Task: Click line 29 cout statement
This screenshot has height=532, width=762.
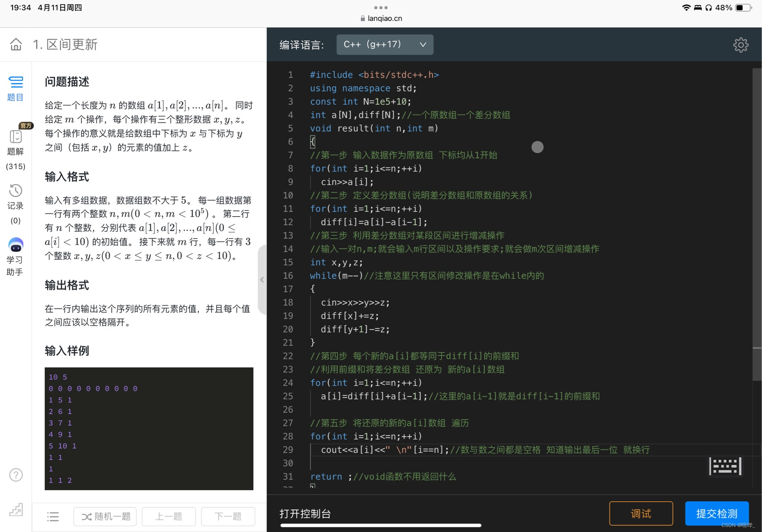Action: (x=385, y=450)
